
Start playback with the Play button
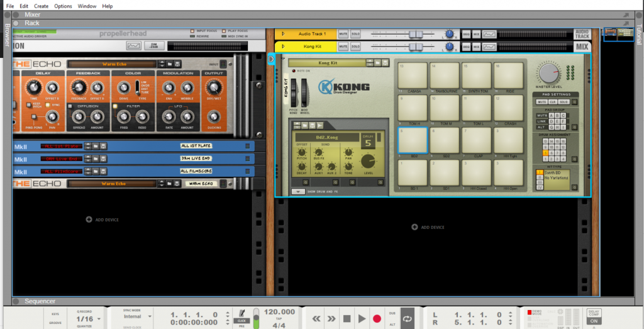[362, 319]
